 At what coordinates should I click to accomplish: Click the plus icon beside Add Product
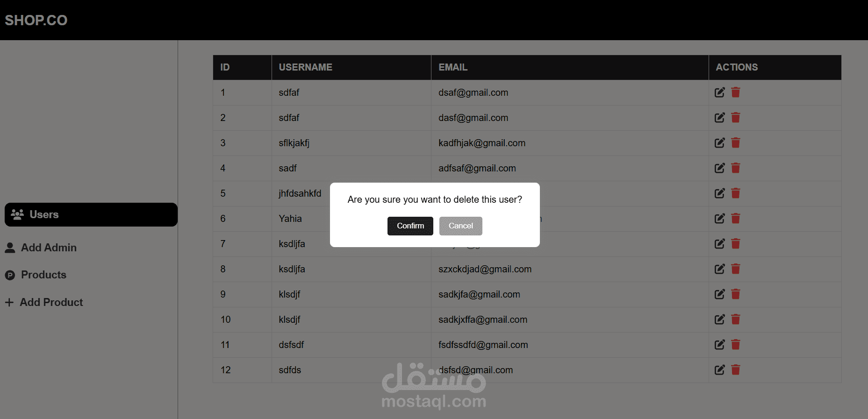[x=9, y=302]
